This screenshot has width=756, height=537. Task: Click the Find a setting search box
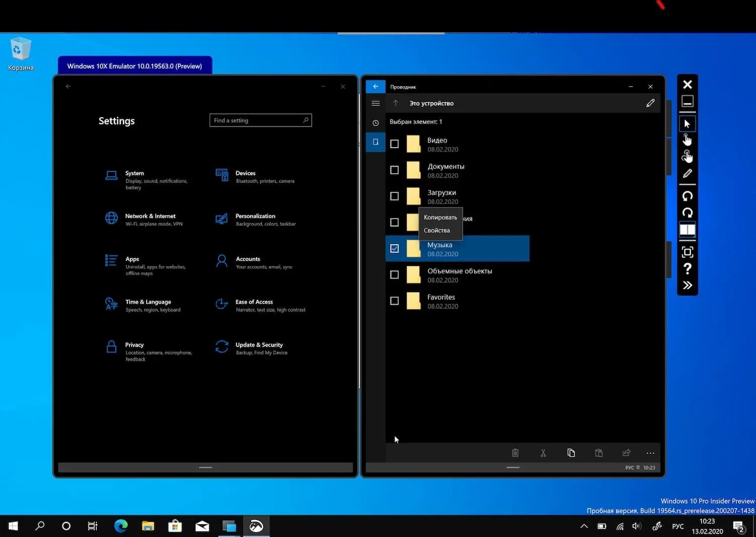pyautogui.click(x=261, y=120)
